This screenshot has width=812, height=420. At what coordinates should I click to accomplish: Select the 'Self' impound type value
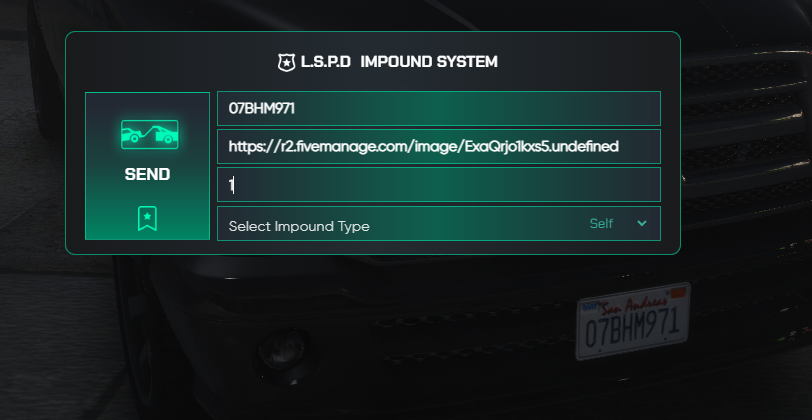[601, 224]
